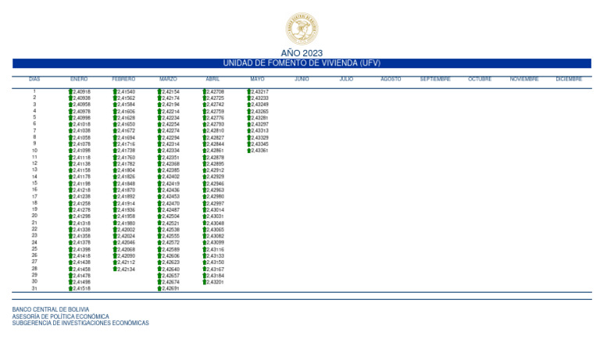Select the ENERO column header
This screenshot has height=364, width=600.
79,79
